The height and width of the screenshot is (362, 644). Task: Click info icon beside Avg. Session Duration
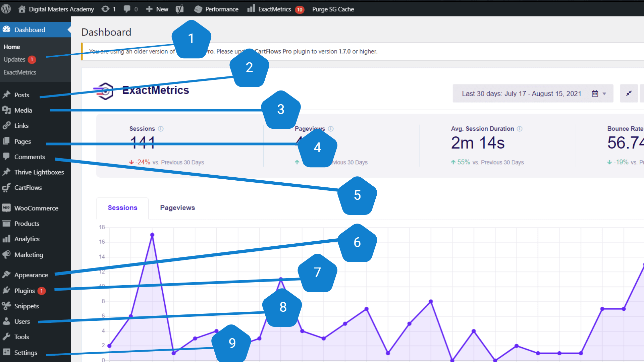tap(520, 129)
